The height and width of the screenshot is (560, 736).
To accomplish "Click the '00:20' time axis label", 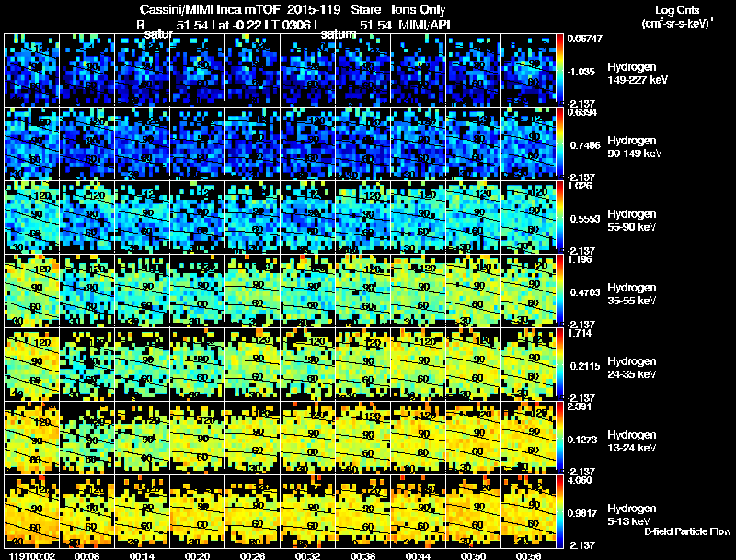I will pyautogui.click(x=198, y=555).
